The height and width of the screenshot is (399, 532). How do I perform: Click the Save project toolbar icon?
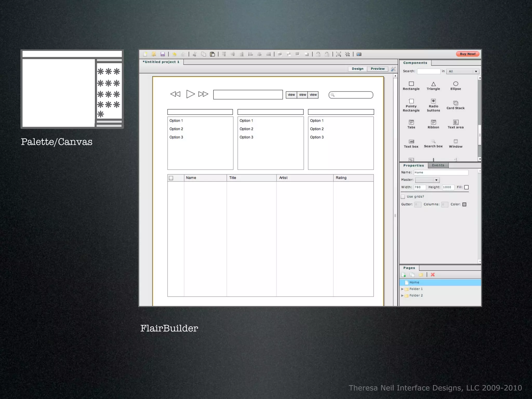(163, 54)
